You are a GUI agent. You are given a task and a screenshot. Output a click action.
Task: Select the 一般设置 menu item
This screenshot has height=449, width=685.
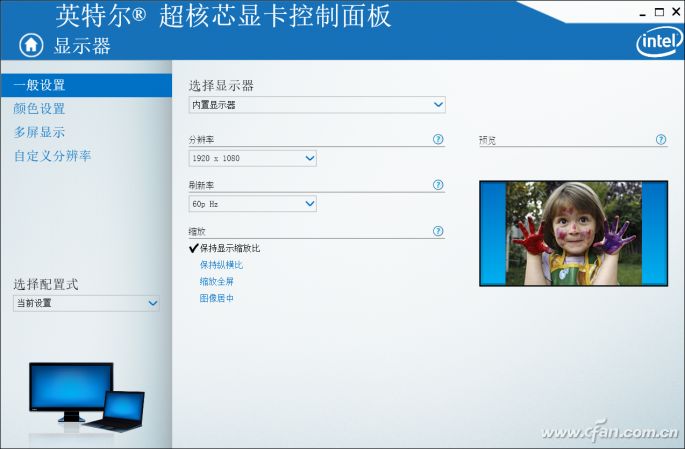[86, 85]
